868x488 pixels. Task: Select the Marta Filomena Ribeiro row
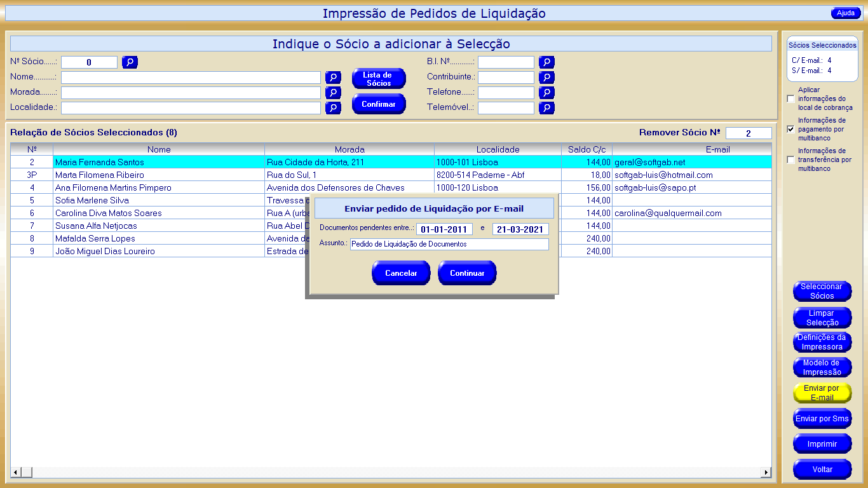click(159, 175)
